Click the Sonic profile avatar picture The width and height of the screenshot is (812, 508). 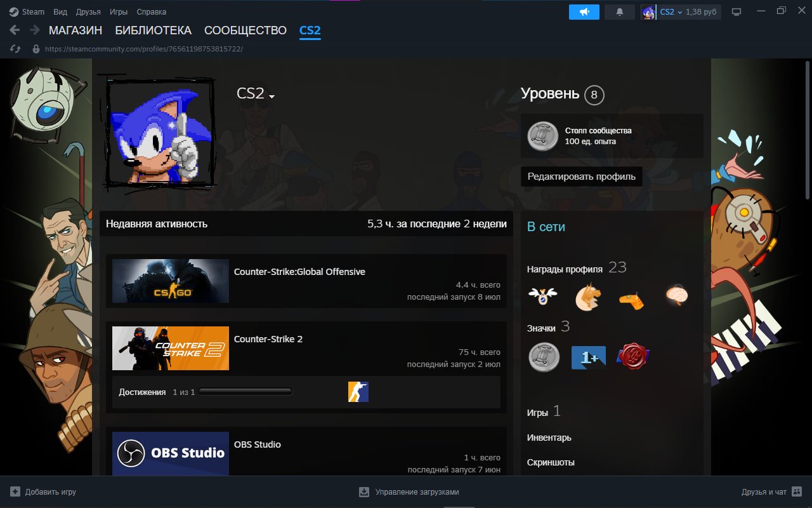tap(160, 133)
